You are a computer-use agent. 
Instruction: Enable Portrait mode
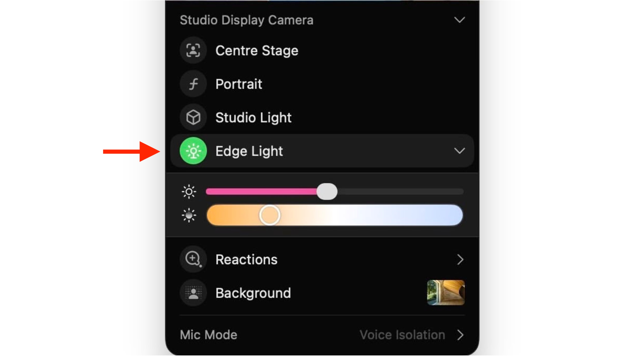point(239,84)
